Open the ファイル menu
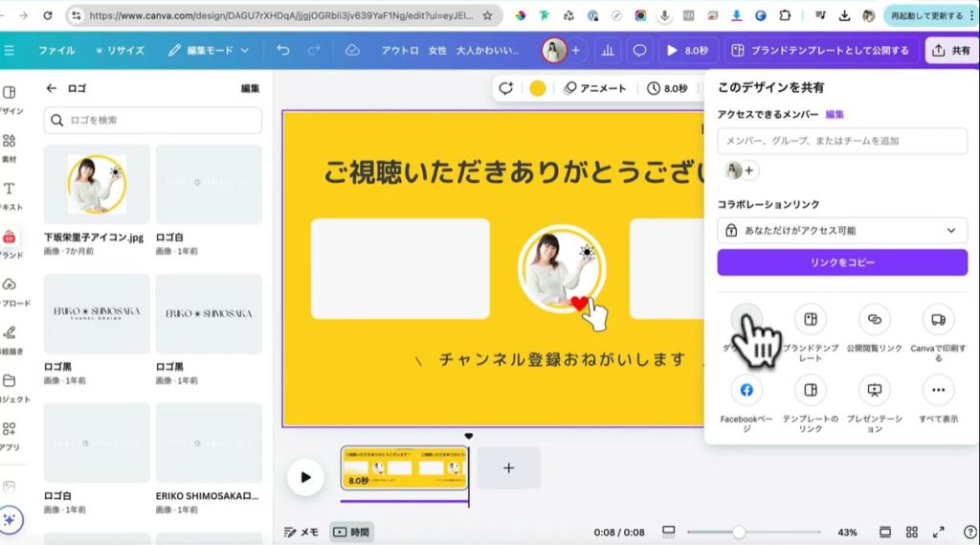 coord(56,50)
